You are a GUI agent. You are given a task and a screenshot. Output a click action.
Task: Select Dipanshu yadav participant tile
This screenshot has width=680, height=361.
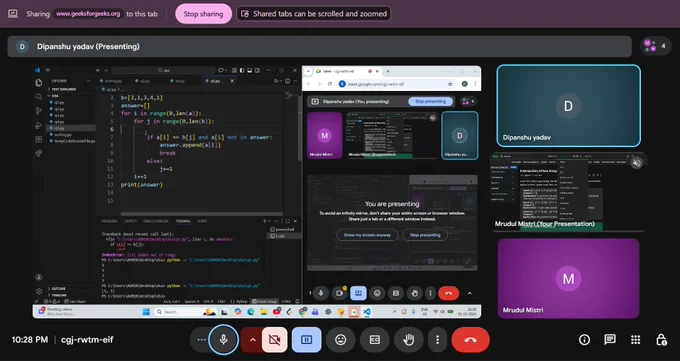pyautogui.click(x=569, y=106)
